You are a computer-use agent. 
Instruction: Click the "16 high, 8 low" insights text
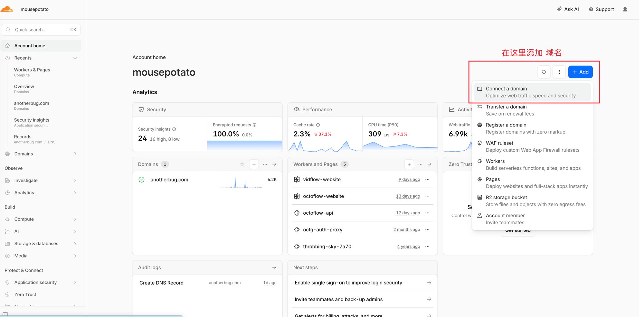pyautogui.click(x=165, y=139)
